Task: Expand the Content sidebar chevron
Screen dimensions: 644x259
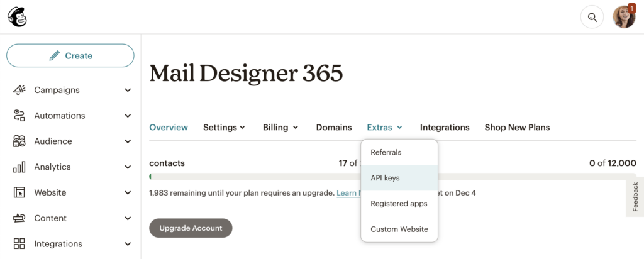Action: click(128, 218)
